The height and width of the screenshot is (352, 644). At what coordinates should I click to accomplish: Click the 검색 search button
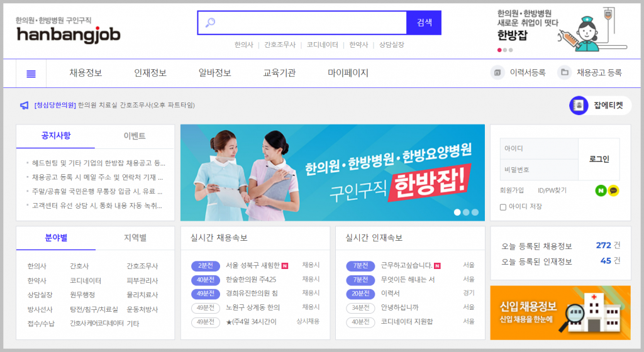click(424, 23)
